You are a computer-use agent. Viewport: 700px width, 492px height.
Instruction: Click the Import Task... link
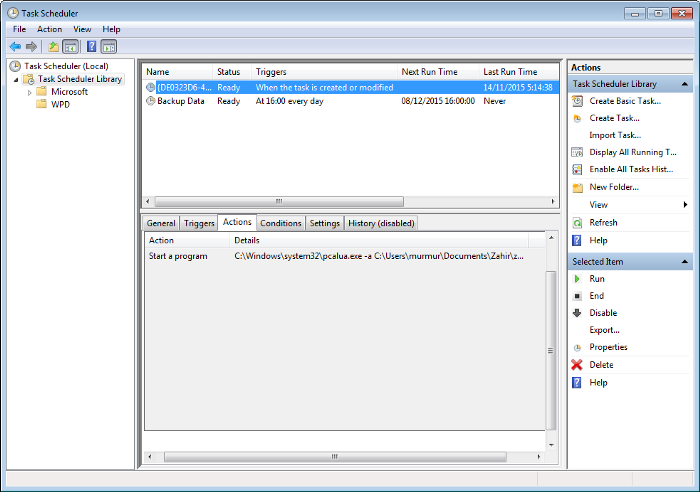pyautogui.click(x=615, y=135)
